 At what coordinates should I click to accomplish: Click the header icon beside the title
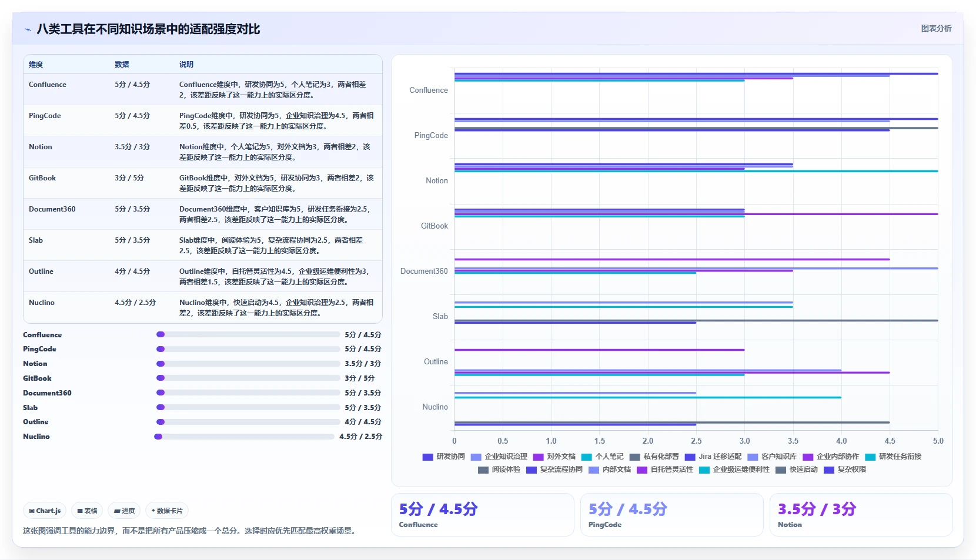pyautogui.click(x=28, y=29)
